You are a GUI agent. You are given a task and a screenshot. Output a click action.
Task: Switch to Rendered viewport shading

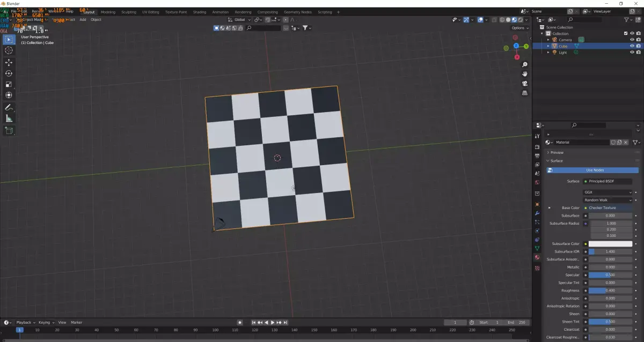tap(519, 20)
